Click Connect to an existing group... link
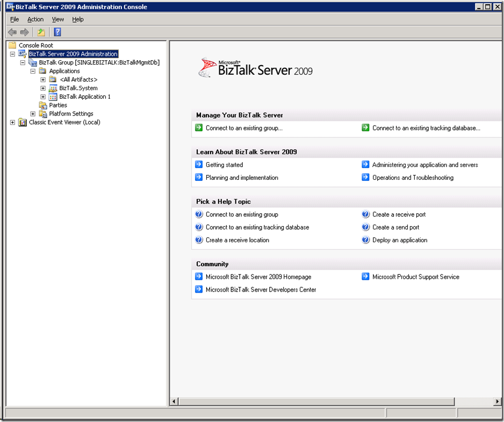504x422 pixels. coord(244,128)
